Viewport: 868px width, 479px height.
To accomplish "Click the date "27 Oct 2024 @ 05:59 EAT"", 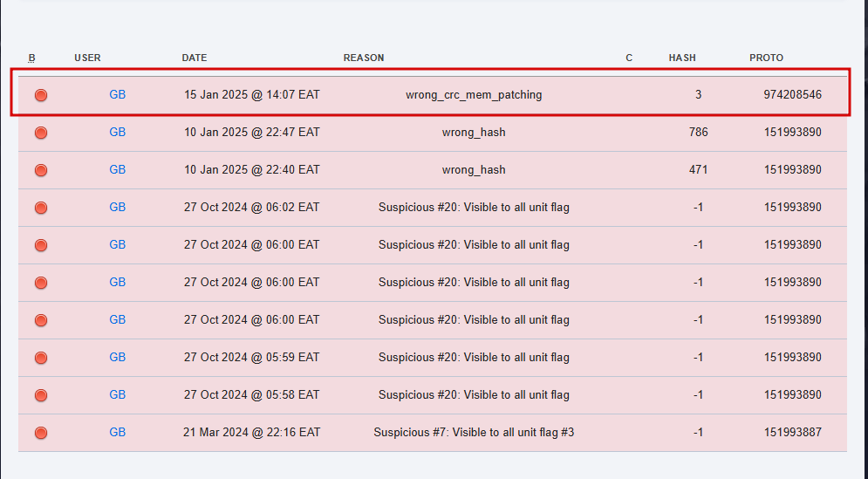I will (x=252, y=357).
